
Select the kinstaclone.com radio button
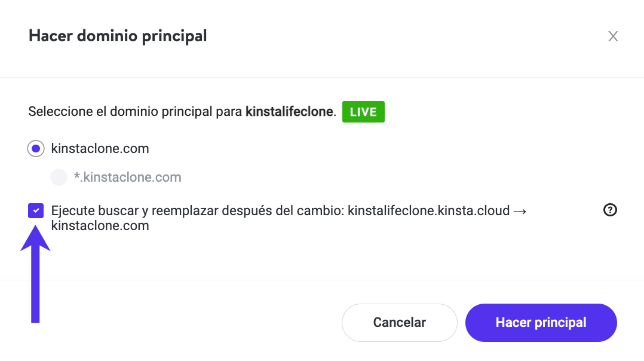coord(35,148)
